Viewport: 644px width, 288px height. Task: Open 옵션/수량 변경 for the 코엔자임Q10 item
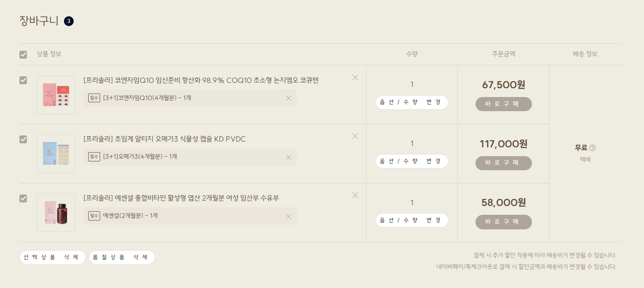coord(412,102)
